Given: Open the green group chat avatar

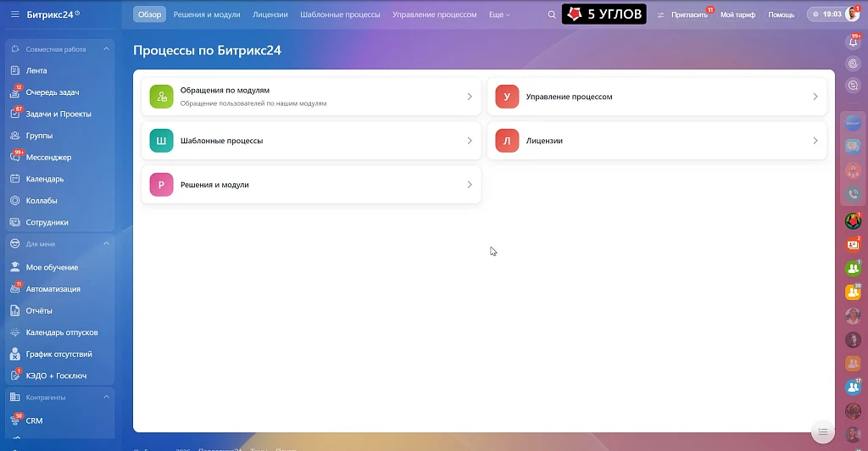Looking at the screenshot, I should coord(853,269).
